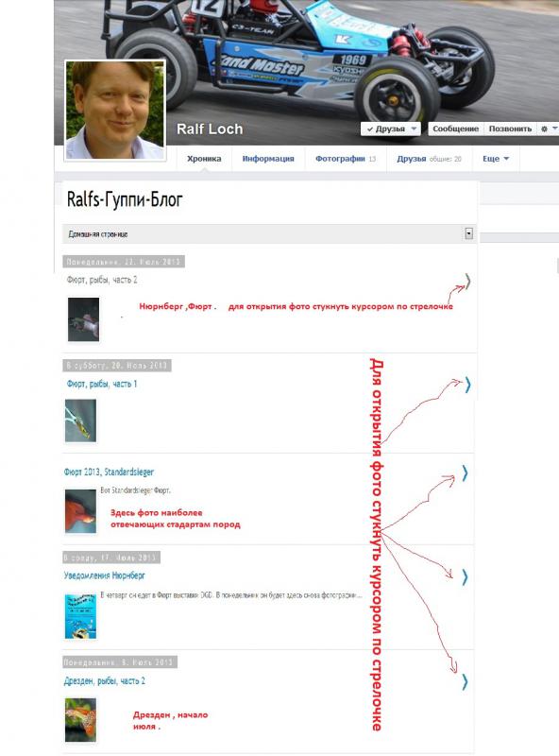Switch to the 'Хроника' tab
The image size is (559, 756).
pos(204,159)
